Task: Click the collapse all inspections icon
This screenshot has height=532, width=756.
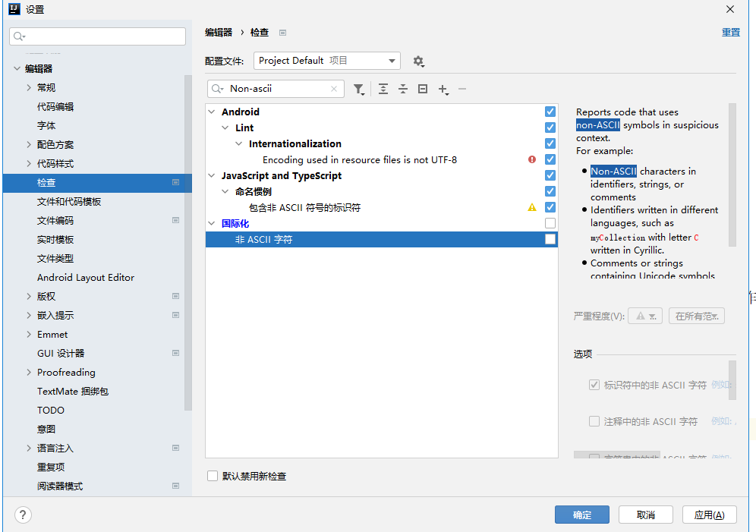Action: click(403, 89)
